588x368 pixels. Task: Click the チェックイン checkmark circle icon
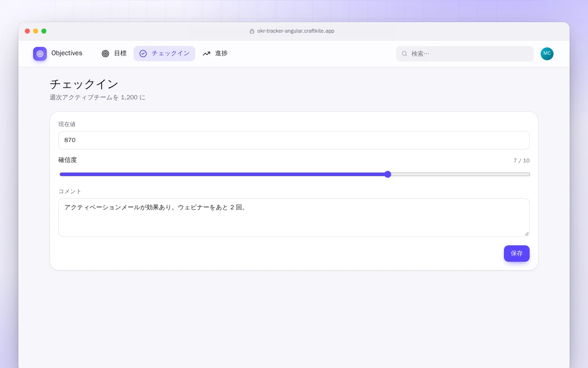[x=143, y=53]
